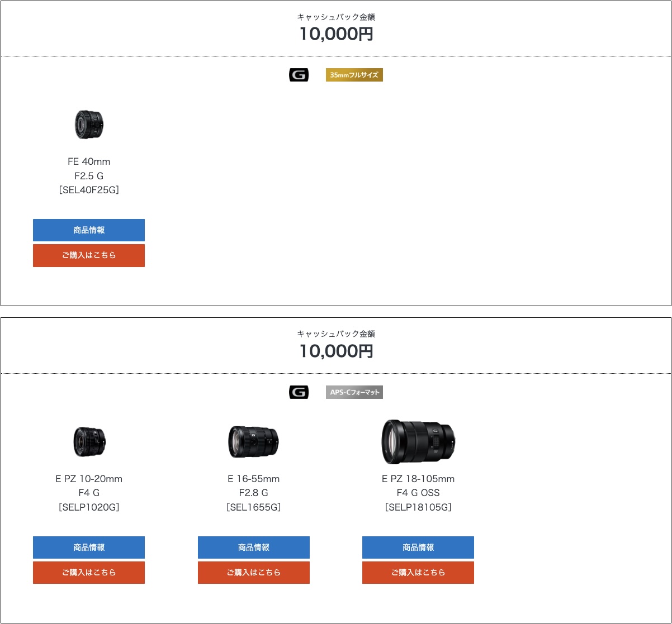Screen dimensions: 672x624
Task: Select the E PZ 10-20mm F4 G product name
Action: click(x=89, y=493)
